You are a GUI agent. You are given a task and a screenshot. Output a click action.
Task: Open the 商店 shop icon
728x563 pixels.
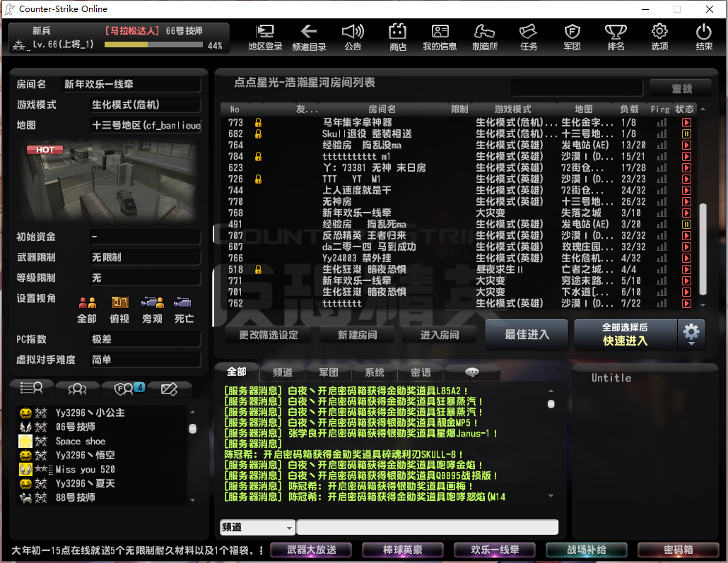pos(397,37)
